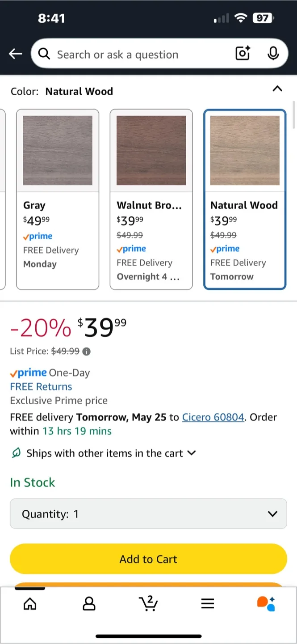Image resolution: width=297 pixels, height=644 pixels.
Task: Tap the Natural Wood swatch image
Action: click(245, 150)
